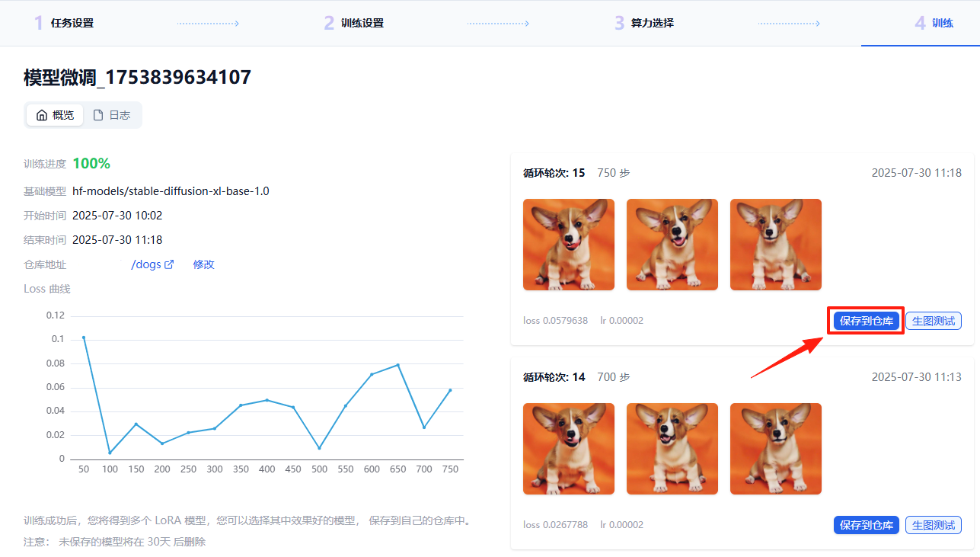Click the Loss 曲线 label

point(47,289)
